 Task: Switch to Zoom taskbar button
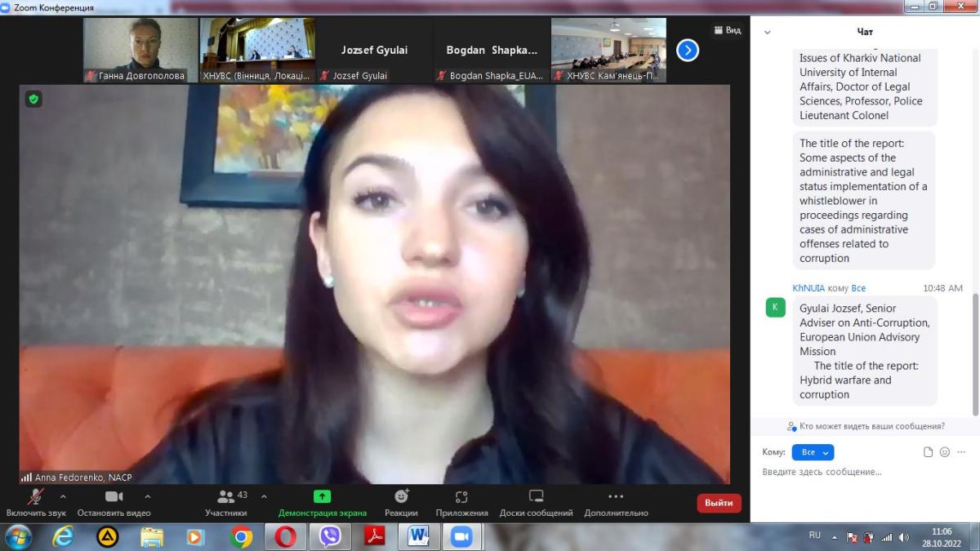[462, 536]
